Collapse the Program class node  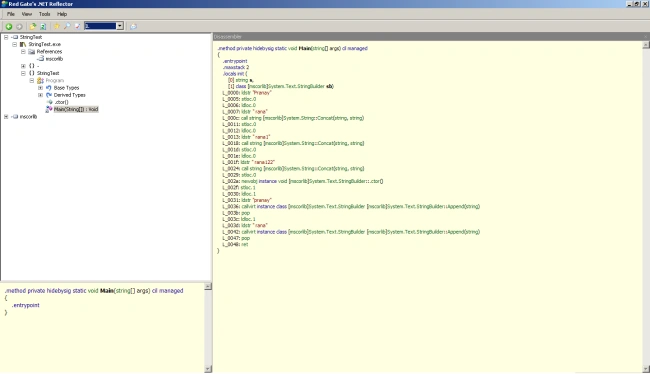pyautogui.click(x=32, y=80)
